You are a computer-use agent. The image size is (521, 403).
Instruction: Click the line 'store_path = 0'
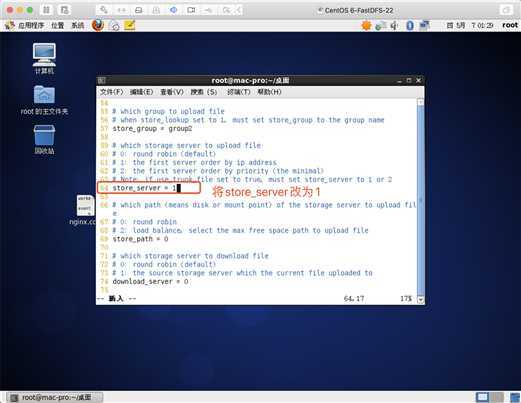140,239
